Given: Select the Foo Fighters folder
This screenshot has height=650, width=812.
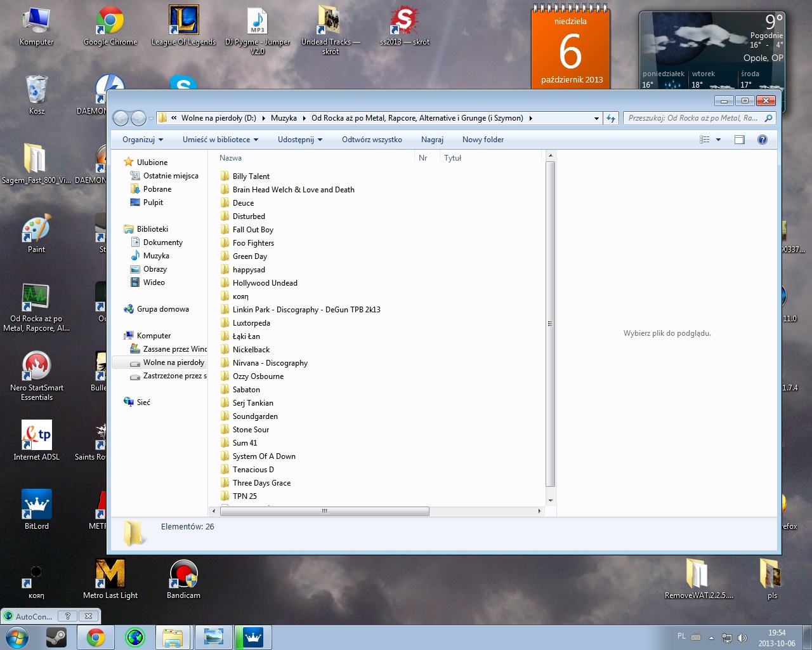Looking at the screenshot, I should pyautogui.click(x=247, y=243).
